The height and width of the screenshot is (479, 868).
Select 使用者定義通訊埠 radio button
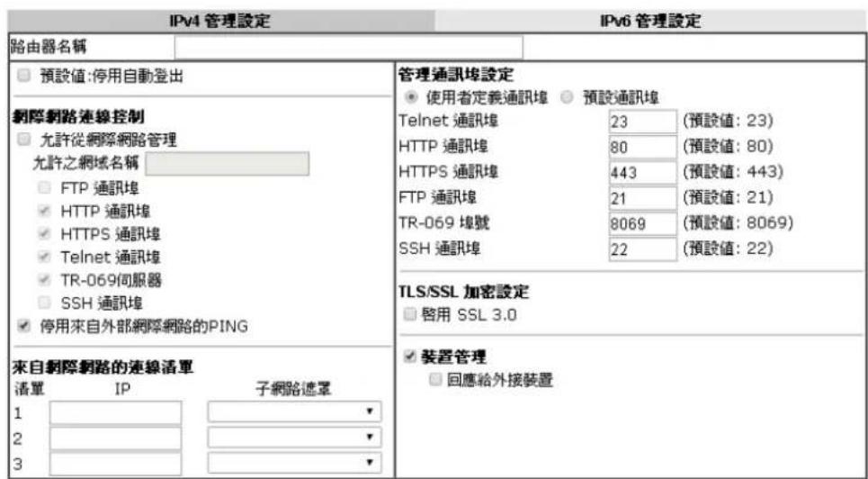click(x=411, y=97)
